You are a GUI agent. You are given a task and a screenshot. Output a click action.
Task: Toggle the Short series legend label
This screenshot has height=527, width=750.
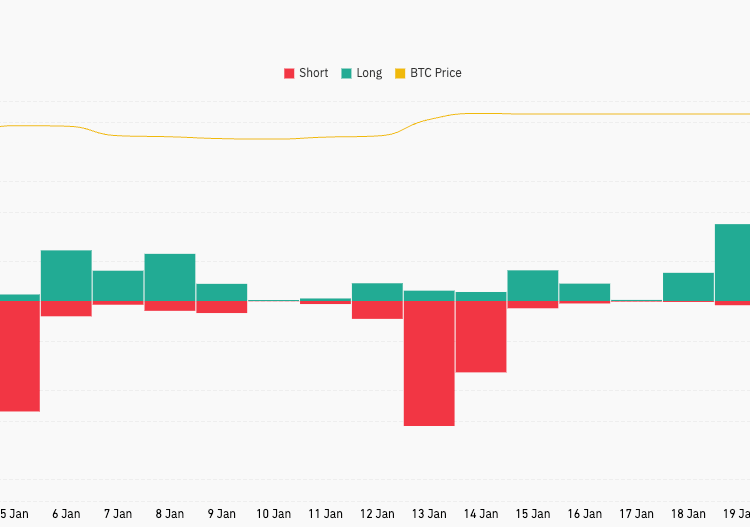[313, 73]
